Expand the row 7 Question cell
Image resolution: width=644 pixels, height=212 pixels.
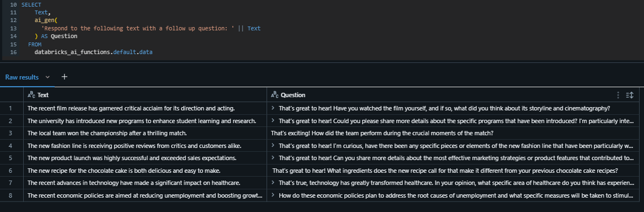pyautogui.click(x=273, y=183)
